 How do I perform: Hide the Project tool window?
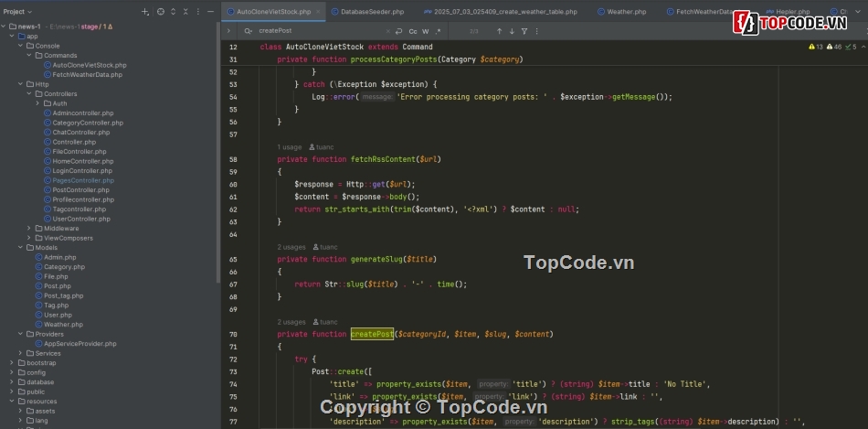click(210, 12)
